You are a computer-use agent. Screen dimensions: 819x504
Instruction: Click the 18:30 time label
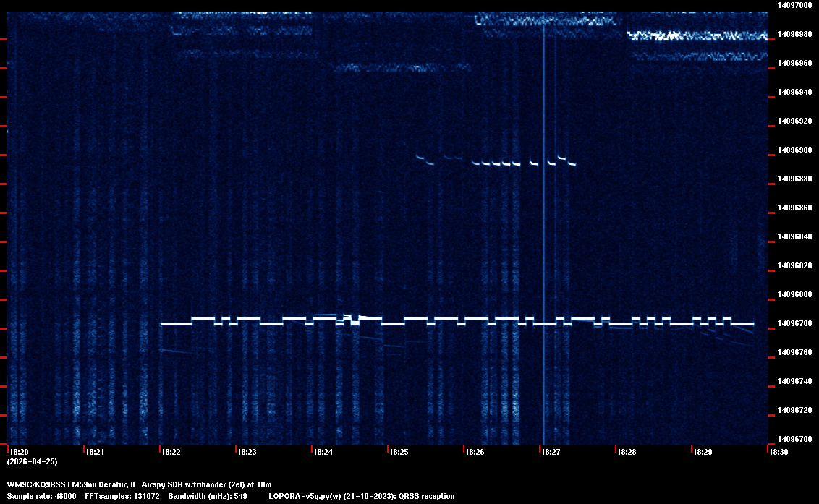point(778,452)
